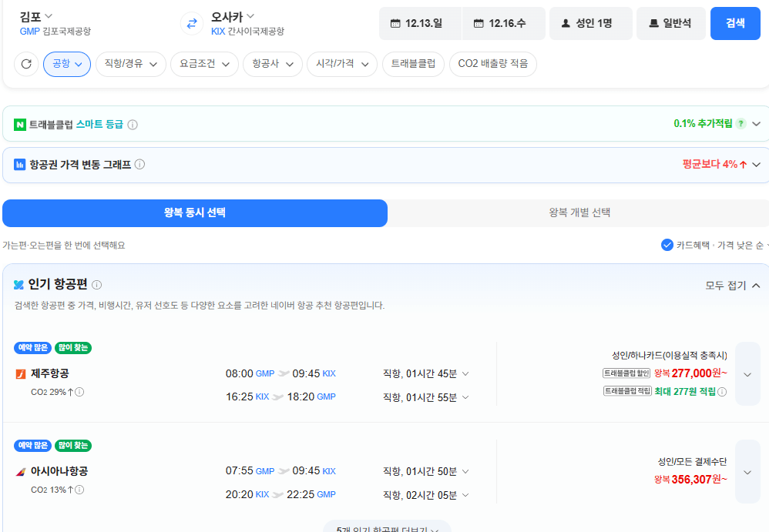Image resolution: width=769 pixels, height=532 pixels.
Task: Click 성인/하나카드(이용실적 충족시) condition text
Action: [670, 355]
